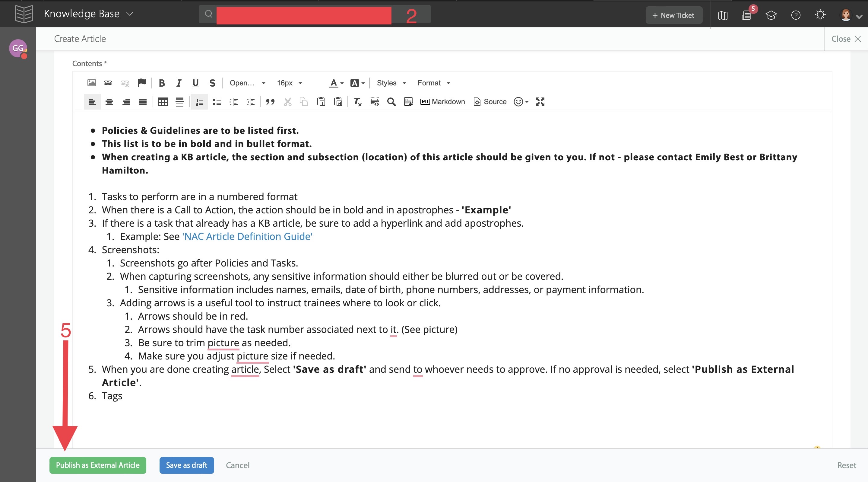The image size is (868, 482).
Task: Insert an image with the toolbar icon
Action: (x=91, y=83)
